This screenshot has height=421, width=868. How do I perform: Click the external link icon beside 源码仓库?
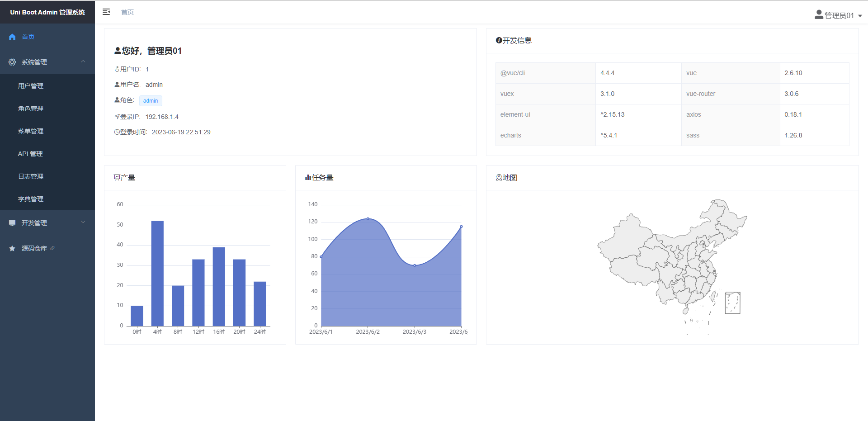(x=52, y=248)
